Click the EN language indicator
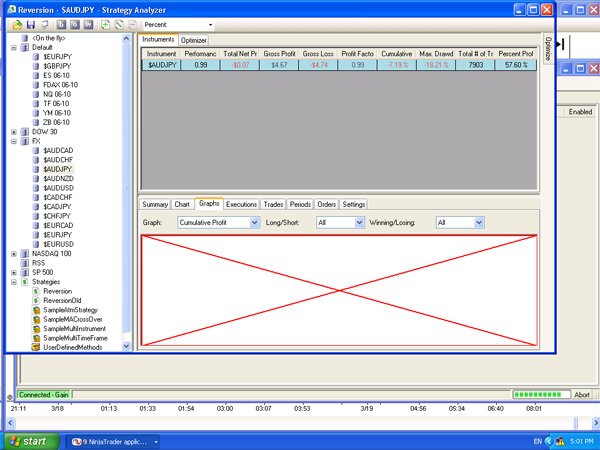The width and height of the screenshot is (600, 450). click(538, 442)
